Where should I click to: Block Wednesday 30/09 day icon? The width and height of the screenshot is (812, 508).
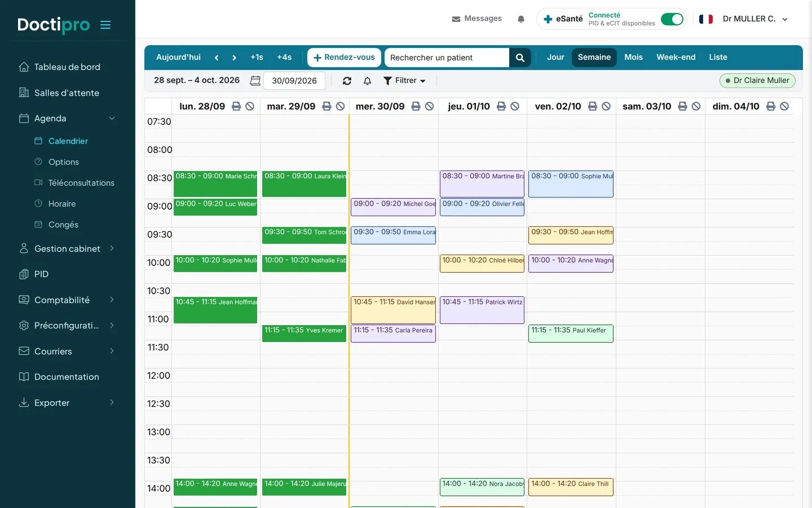coord(429,106)
